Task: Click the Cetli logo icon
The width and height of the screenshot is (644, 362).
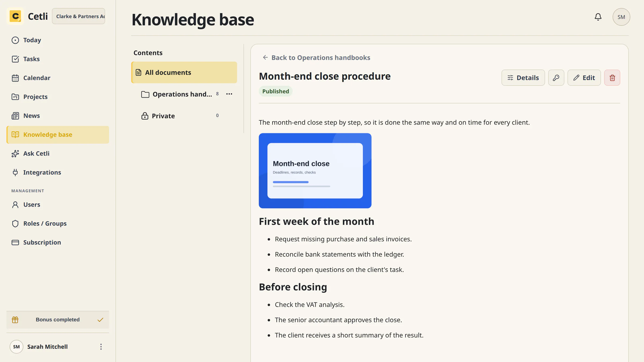Action: click(x=15, y=16)
